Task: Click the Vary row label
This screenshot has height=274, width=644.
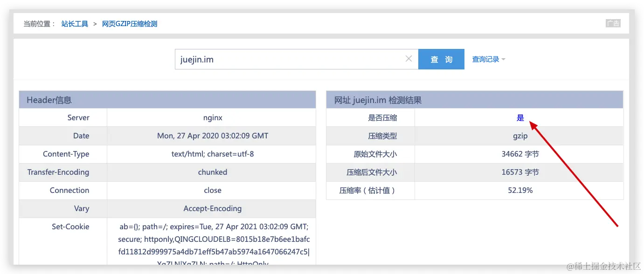Action: (x=82, y=209)
